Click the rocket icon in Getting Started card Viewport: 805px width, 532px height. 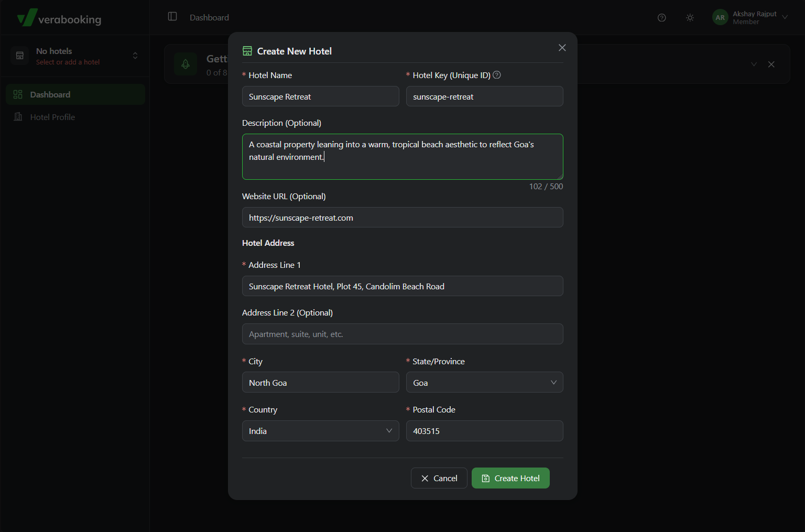(186, 64)
